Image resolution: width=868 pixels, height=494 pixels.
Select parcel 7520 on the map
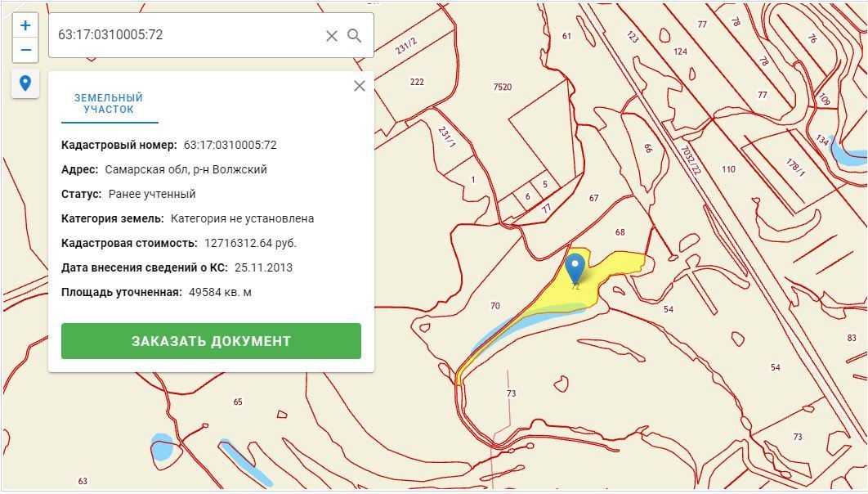coord(502,88)
